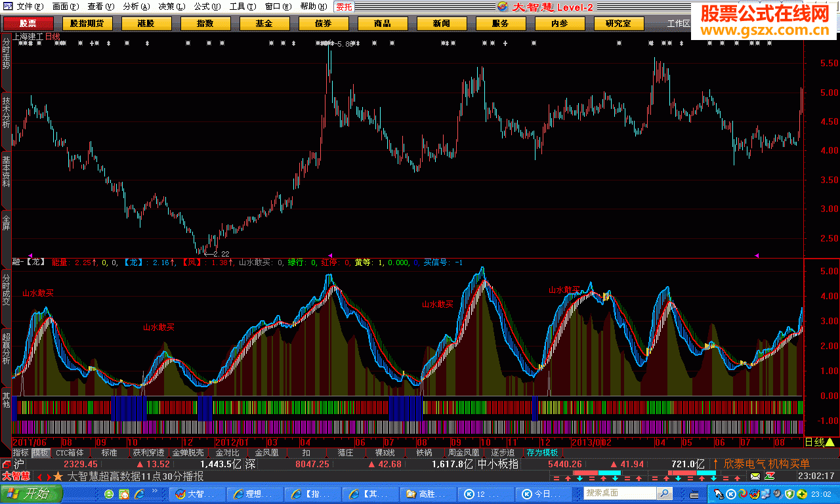Switch to the 指标 indicator mode
The image size is (840, 504).
point(21,453)
